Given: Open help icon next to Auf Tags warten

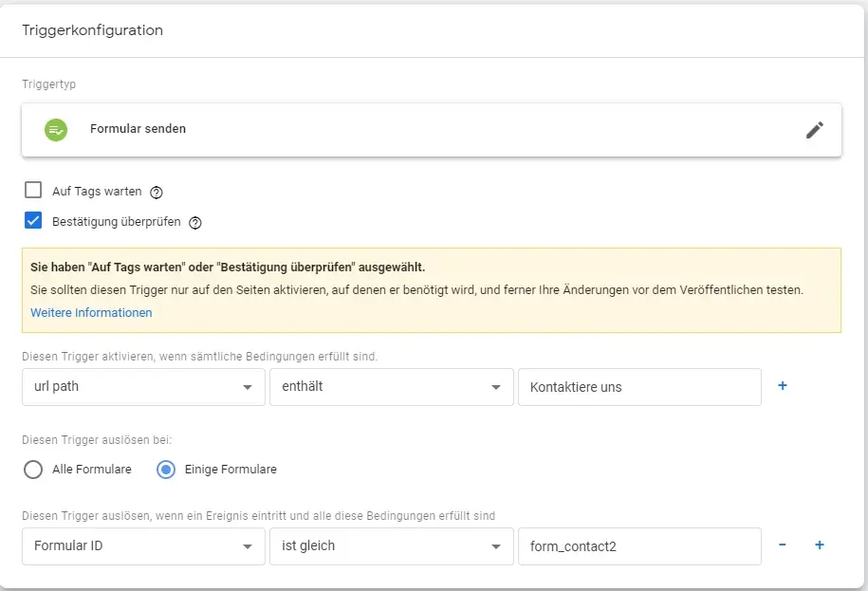Looking at the screenshot, I should [x=157, y=193].
